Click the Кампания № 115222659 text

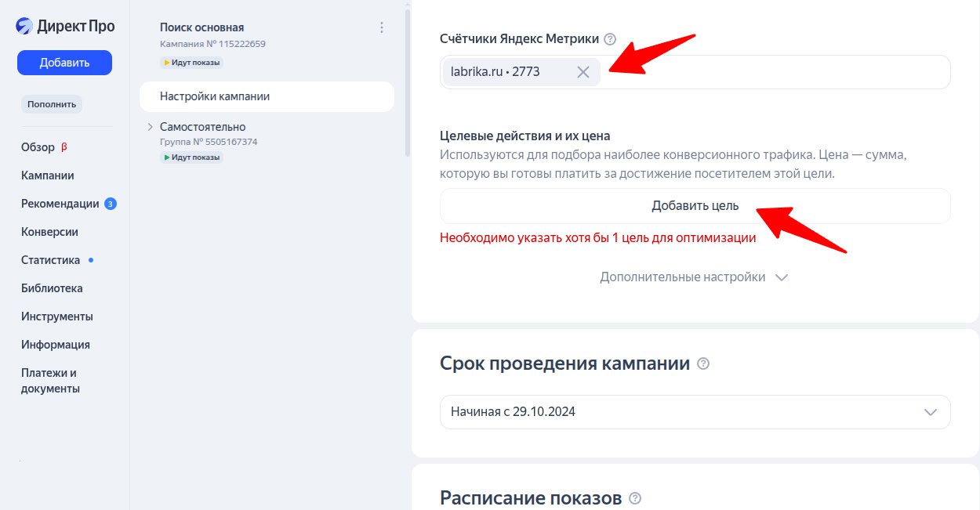(212, 44)
